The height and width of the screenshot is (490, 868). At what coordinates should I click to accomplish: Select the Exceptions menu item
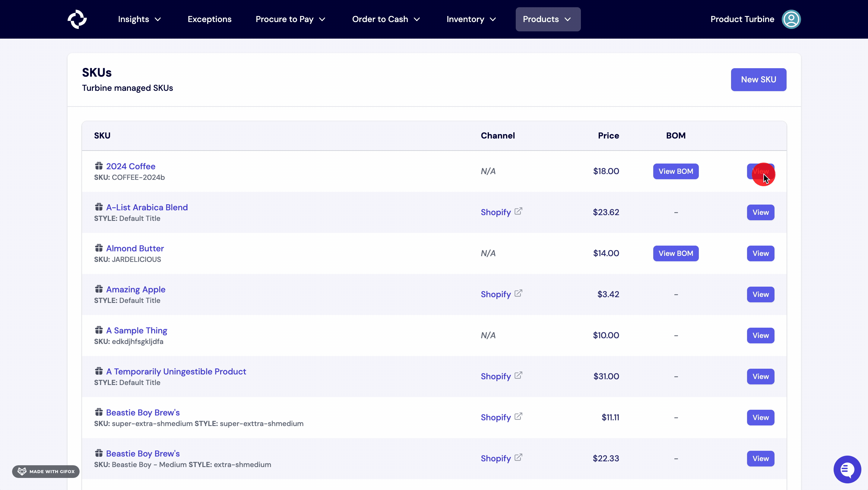click(209, 19)
